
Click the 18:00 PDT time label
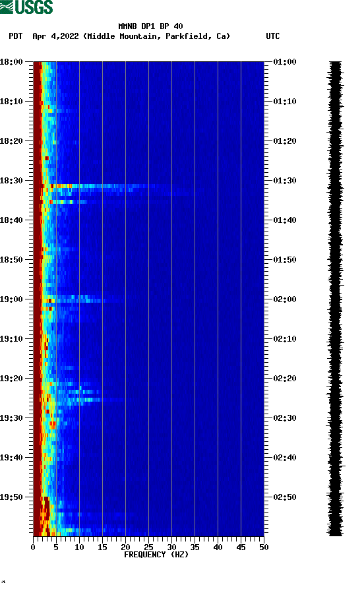(11, 61)
